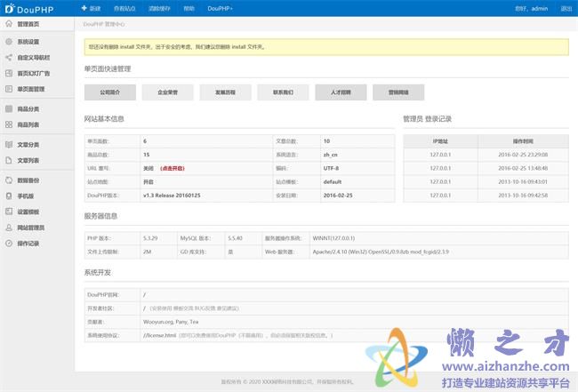The width and height of the screenshot is (578, 392).
Task: Click the document icon beside 文章列表
Action: [9, 160]
